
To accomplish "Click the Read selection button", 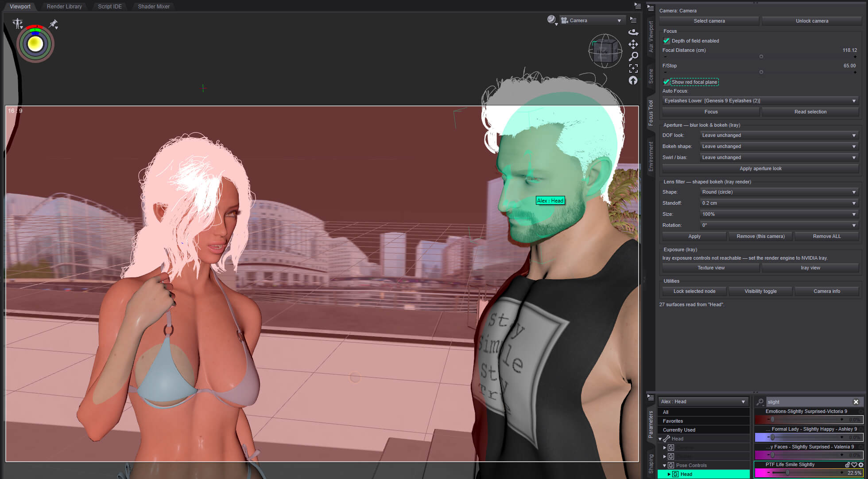I will (x=810, y=112).
